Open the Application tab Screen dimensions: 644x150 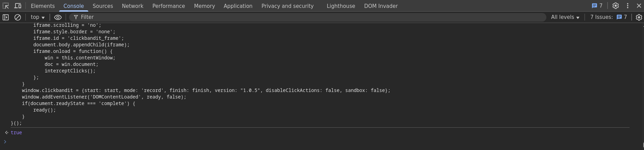pyautogui.click(x=238, y=6)
